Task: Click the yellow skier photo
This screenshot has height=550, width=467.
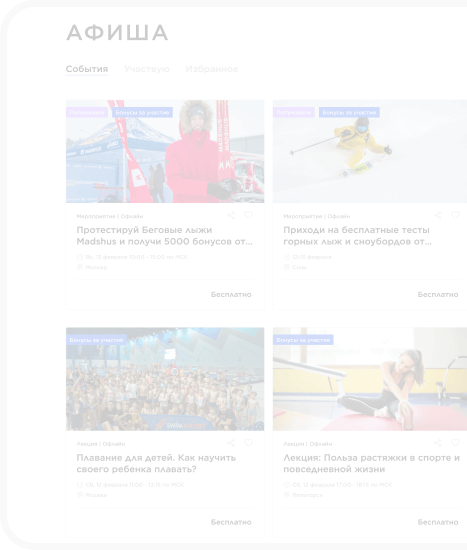Action: tap(370, 152)
